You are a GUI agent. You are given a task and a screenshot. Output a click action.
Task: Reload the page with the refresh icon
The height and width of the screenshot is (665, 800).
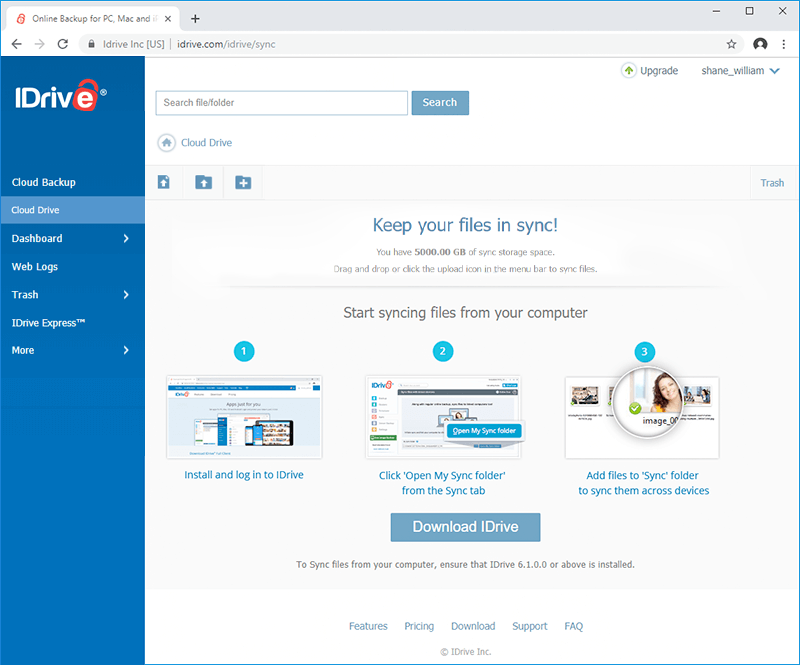(x=63, y=43)
